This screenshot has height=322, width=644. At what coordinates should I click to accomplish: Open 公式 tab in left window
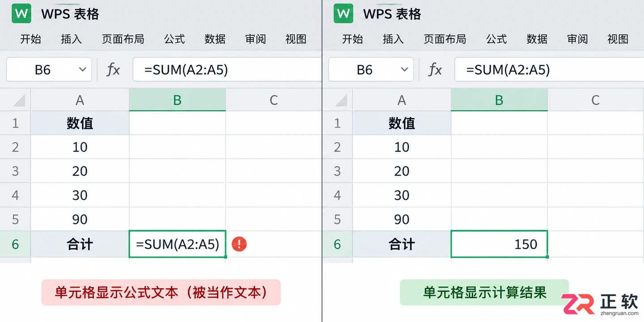pos(174,39)
